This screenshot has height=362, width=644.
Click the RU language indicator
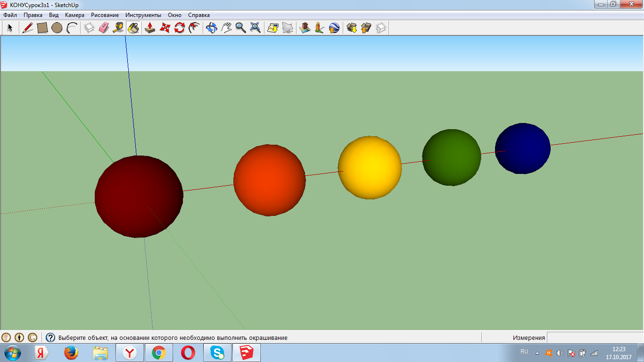tap(524, 352)
